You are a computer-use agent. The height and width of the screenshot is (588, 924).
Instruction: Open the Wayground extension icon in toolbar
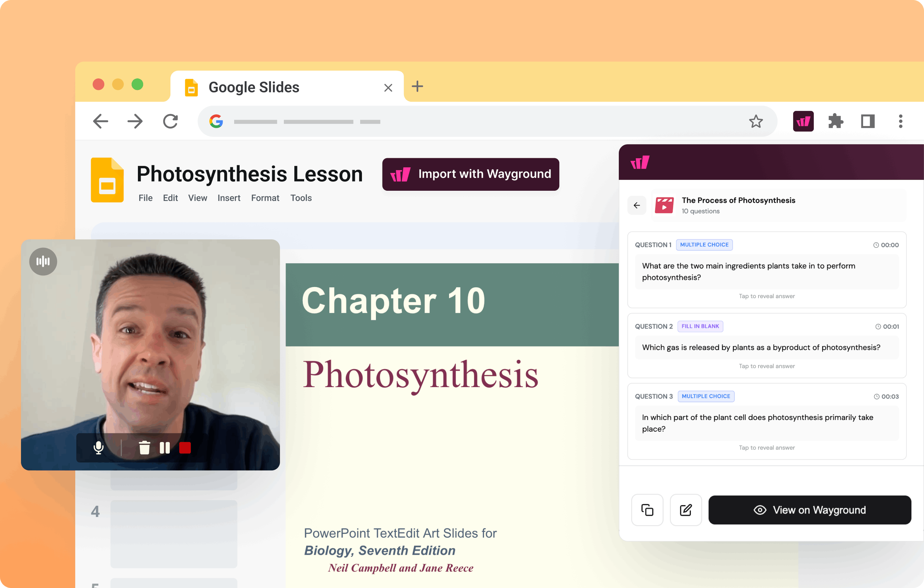click(x=803, y=121)
